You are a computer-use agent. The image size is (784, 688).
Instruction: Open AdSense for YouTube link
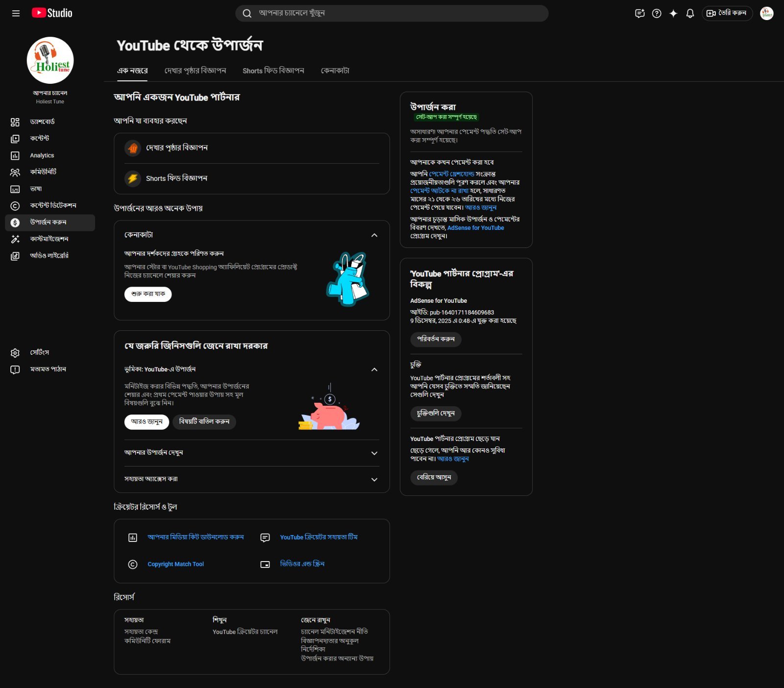(475, 228)
